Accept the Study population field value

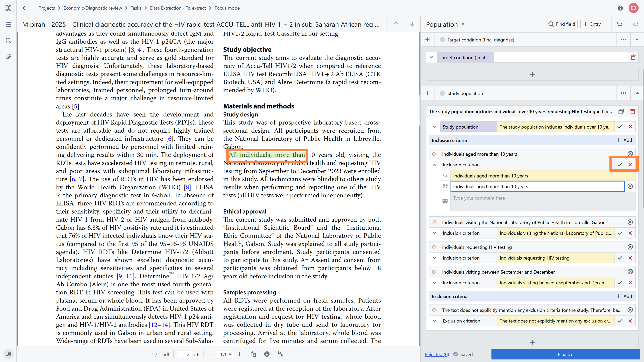coord(620,127)
